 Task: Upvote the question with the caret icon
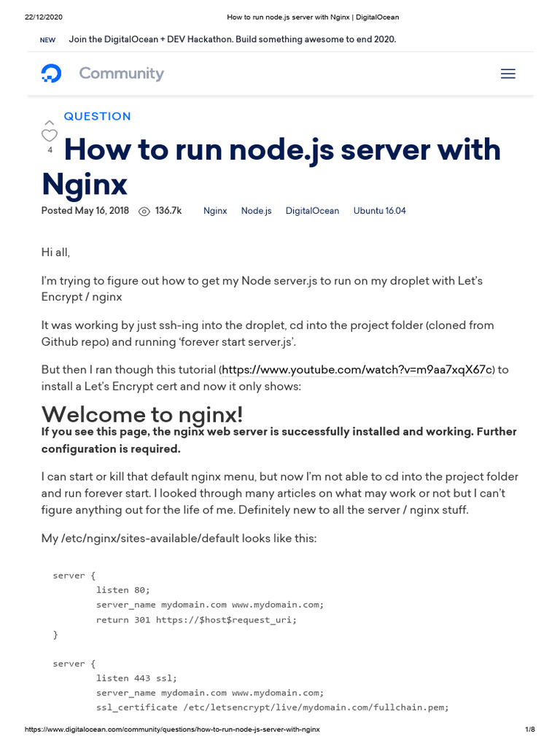click(49, 123)
